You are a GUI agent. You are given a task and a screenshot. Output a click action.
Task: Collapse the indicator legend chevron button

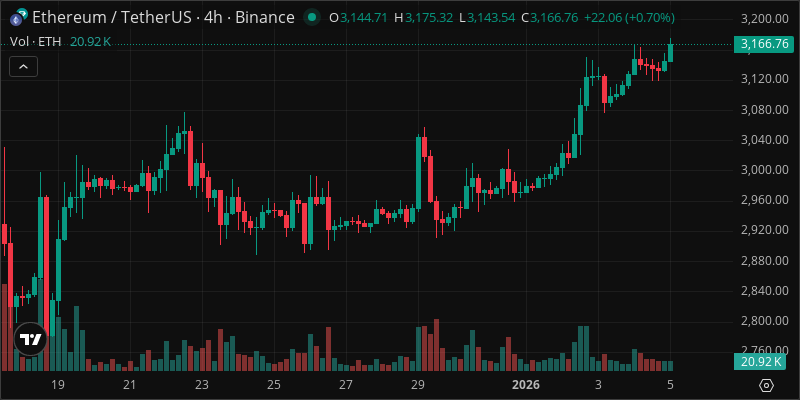click(23, 66)
